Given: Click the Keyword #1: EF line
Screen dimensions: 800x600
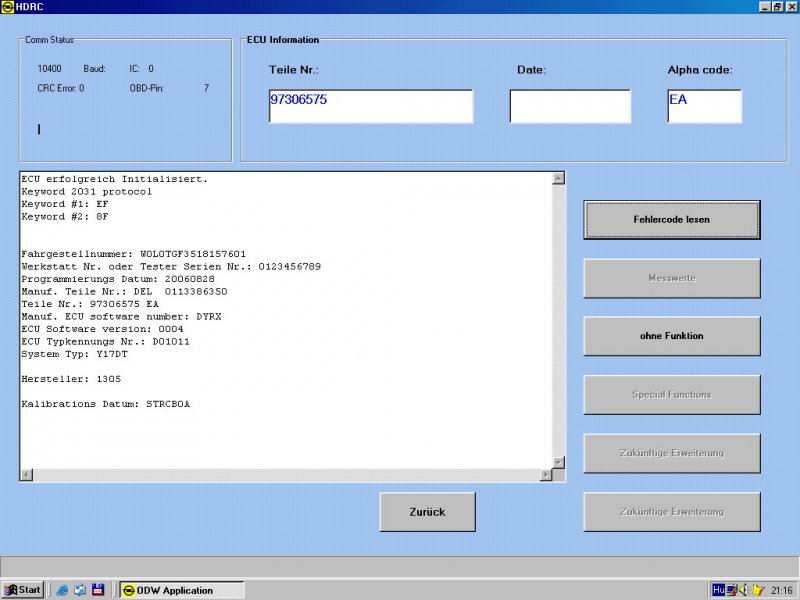Looking at the screenshot, I should coord(65,204).
